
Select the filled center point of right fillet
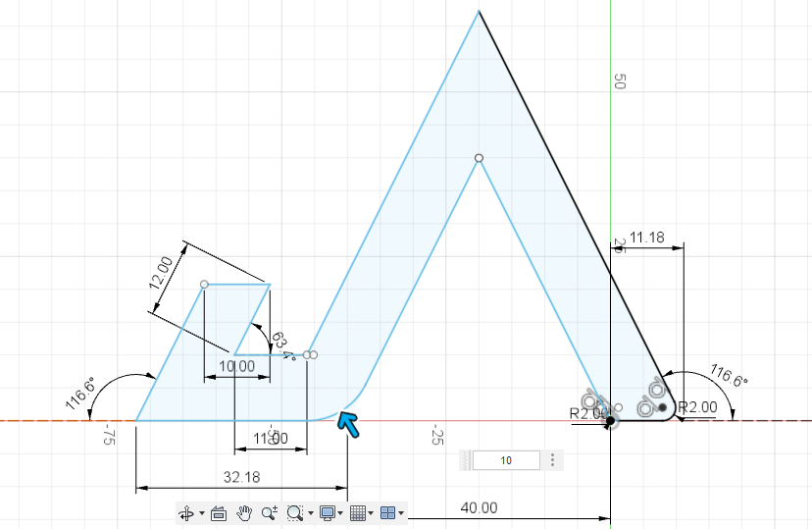click(x=662, y=407)
